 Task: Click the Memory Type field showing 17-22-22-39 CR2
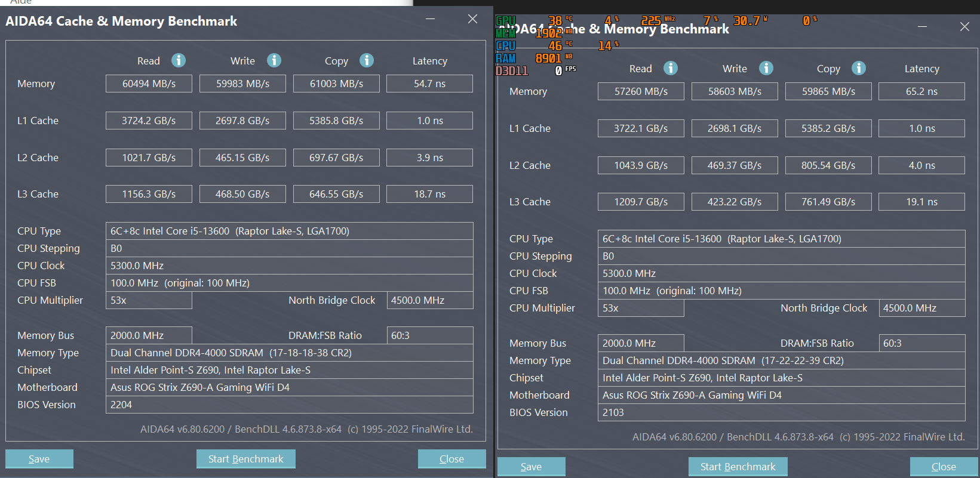tap(781, 360)
